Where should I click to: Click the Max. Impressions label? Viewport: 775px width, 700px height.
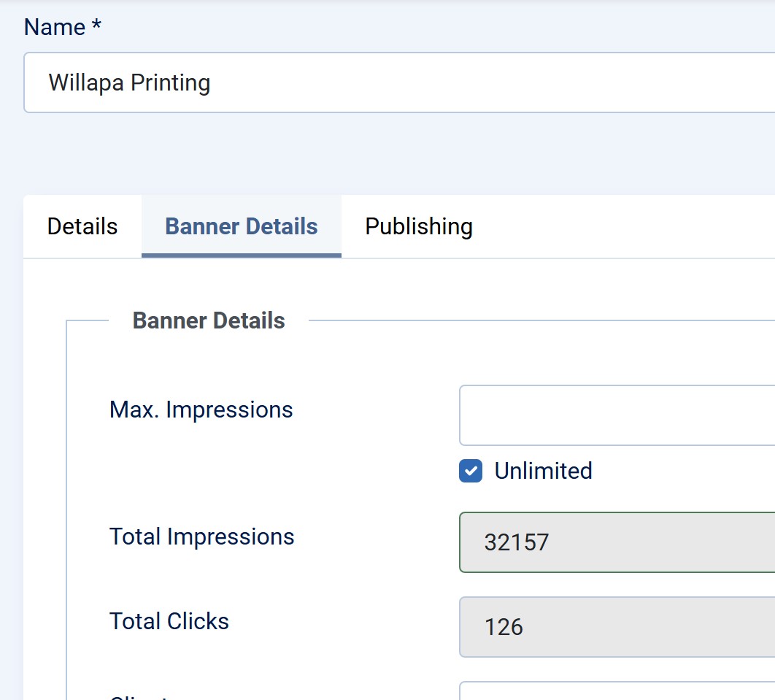coord(201,410)
